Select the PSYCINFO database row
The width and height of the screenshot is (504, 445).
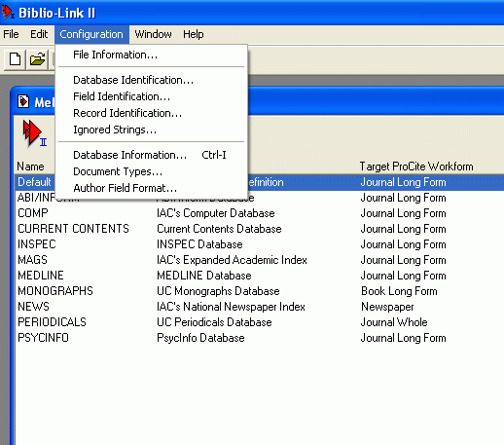(260, 338)
